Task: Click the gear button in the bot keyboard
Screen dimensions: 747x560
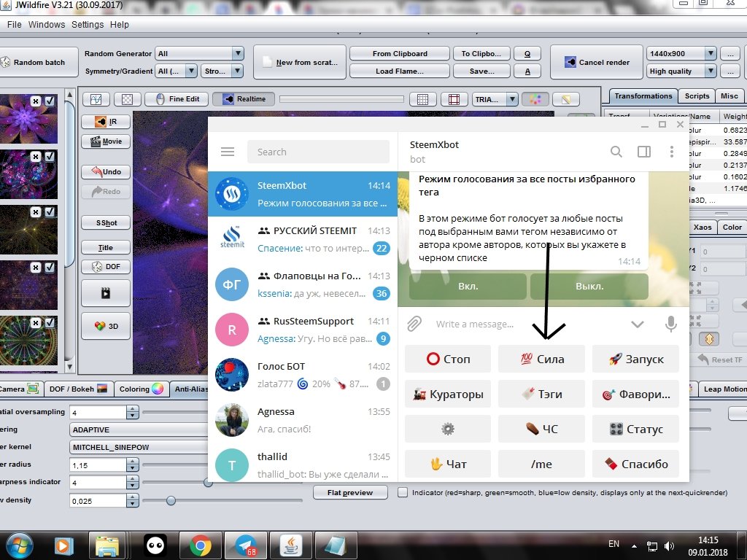Action: pos(448,429)
